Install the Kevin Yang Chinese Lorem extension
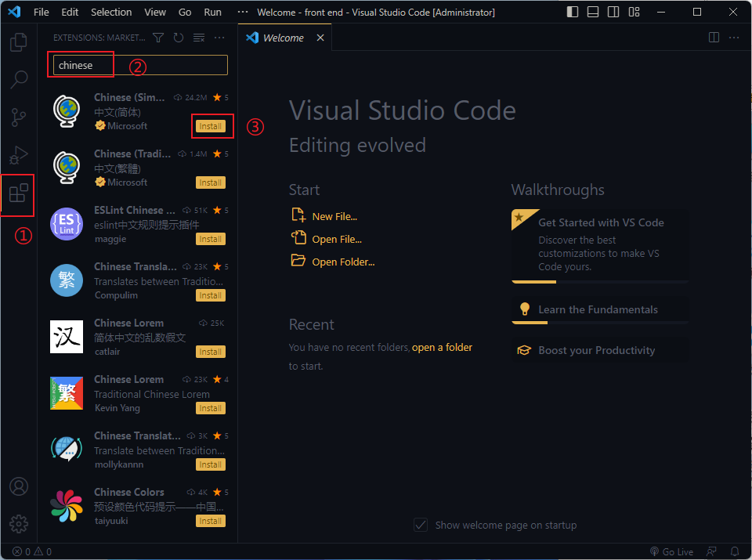Image resolution: width=752 pixels, height=560 pixels. 211,408
